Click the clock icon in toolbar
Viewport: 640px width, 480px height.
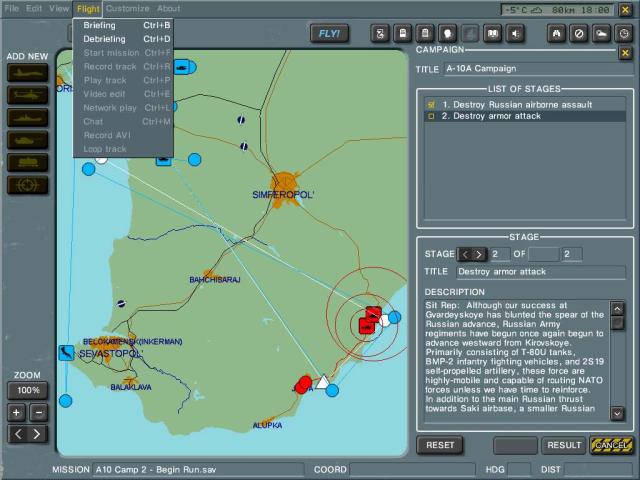(624, 33)
